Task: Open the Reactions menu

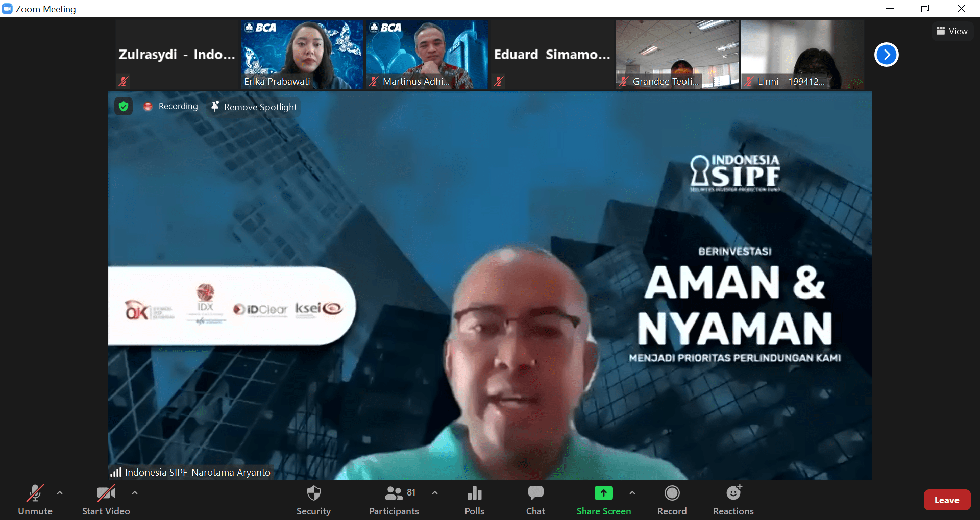Action: 733,500
